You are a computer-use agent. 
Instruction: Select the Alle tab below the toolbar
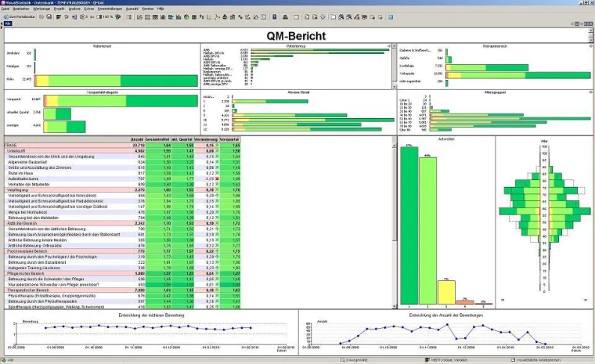(7, 23)
